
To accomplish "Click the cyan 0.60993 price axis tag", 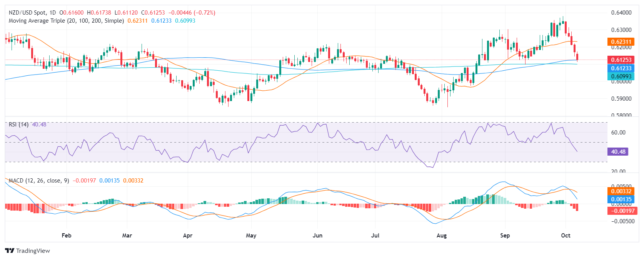I will click(621, 76).
